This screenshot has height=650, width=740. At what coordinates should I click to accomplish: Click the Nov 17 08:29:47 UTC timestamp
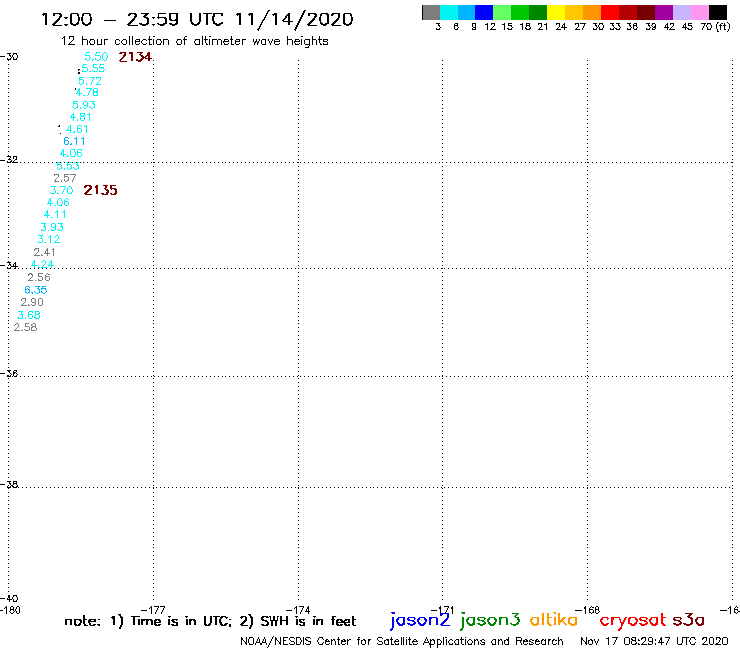click(654, 641)
